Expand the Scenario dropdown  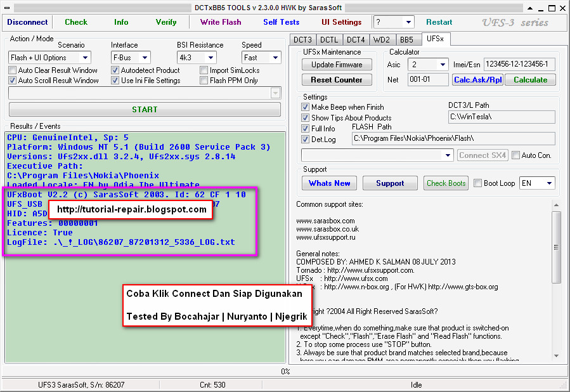click(x=85, y=58)
